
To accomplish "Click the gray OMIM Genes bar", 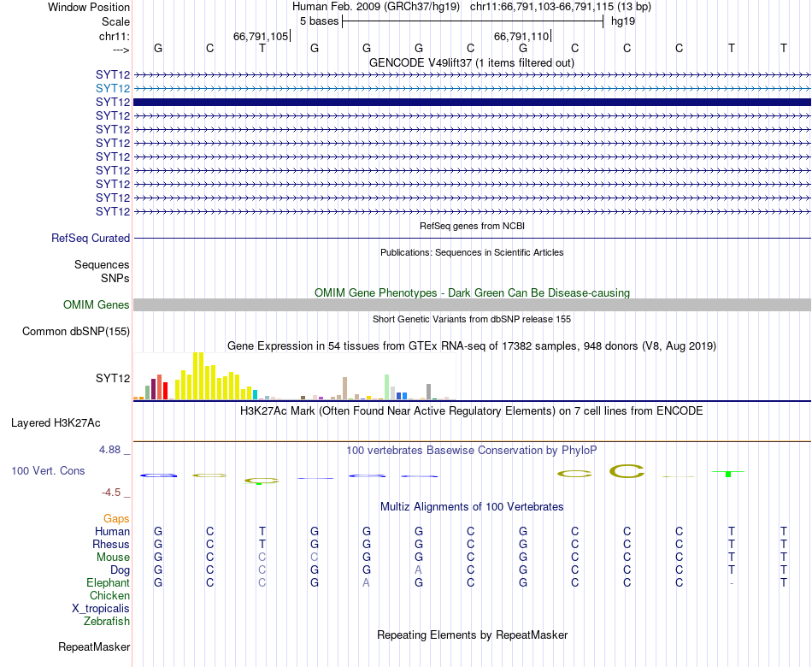I will click(472, 304).
